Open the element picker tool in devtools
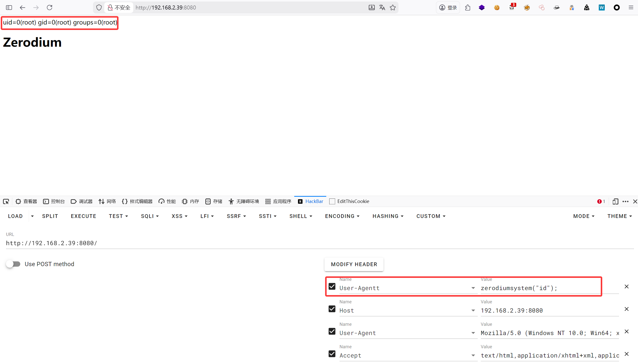The image size is (638, 364). [6, 201]
